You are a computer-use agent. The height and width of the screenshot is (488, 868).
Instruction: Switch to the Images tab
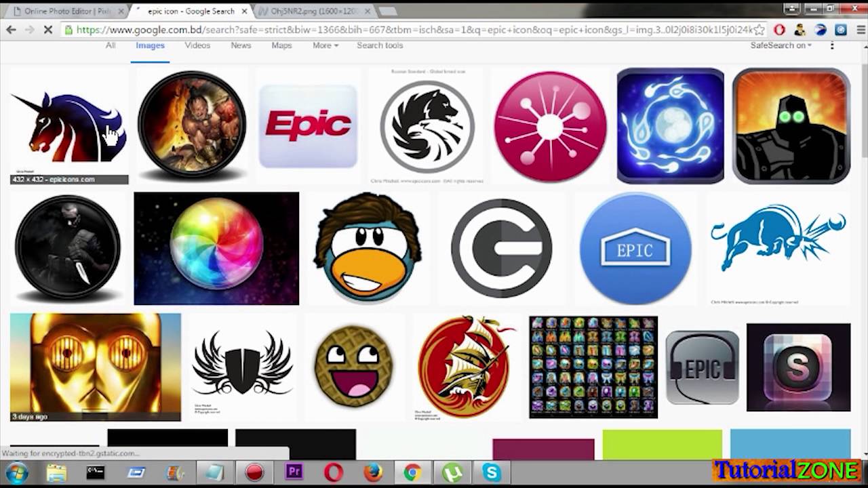click(150, 45)
